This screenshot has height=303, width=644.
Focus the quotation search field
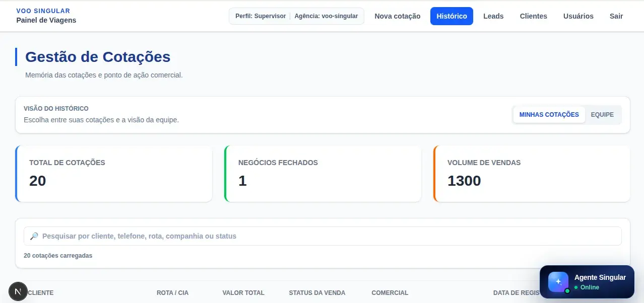click(323, 236)
